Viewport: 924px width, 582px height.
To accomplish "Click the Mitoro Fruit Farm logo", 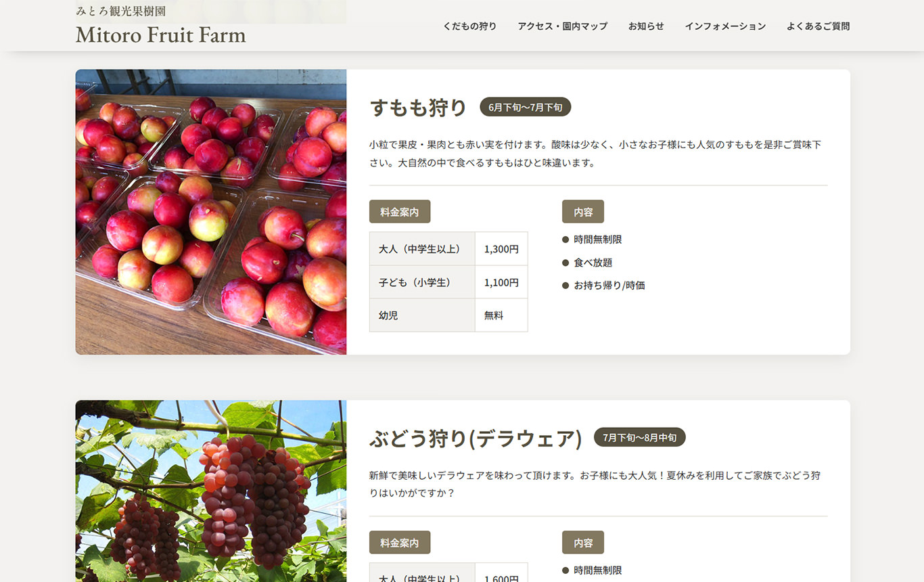I will click(x=161, y=35).
